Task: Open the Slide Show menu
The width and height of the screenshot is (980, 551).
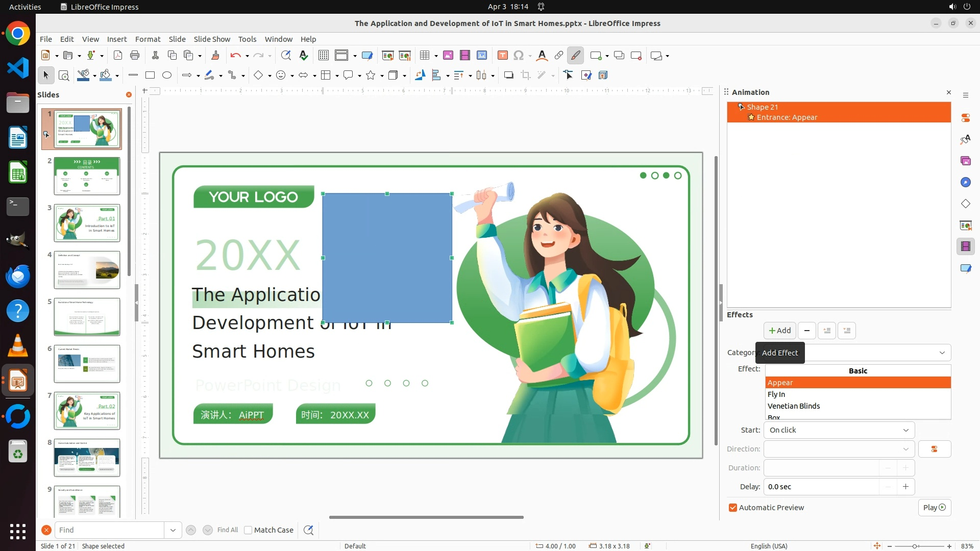Action: click(x=212, y=39)
